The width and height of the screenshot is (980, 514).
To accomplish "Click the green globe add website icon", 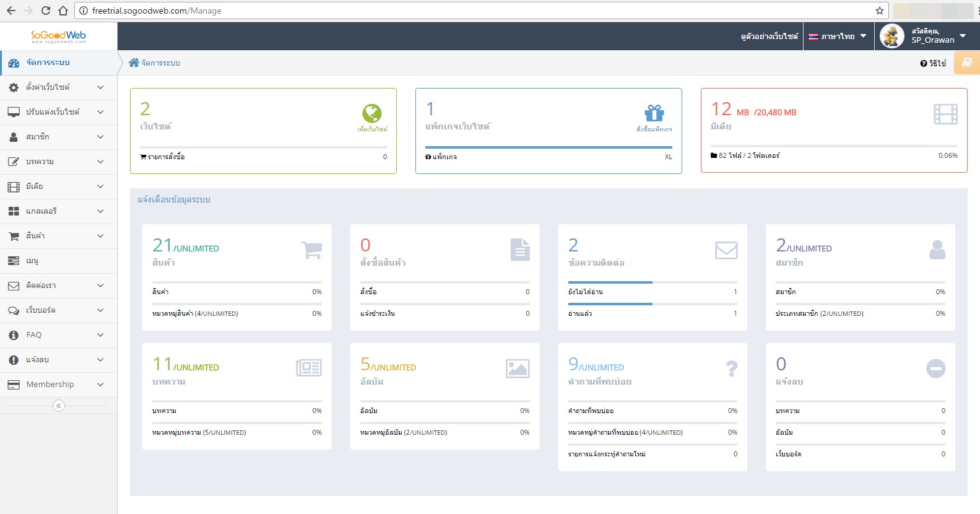I will pos(372,113).
